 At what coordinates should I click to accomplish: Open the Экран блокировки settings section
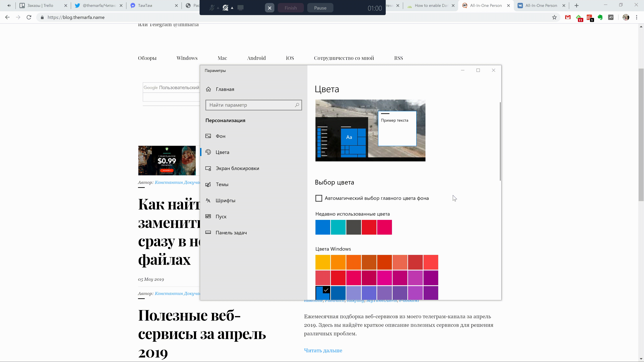[237, 168]
